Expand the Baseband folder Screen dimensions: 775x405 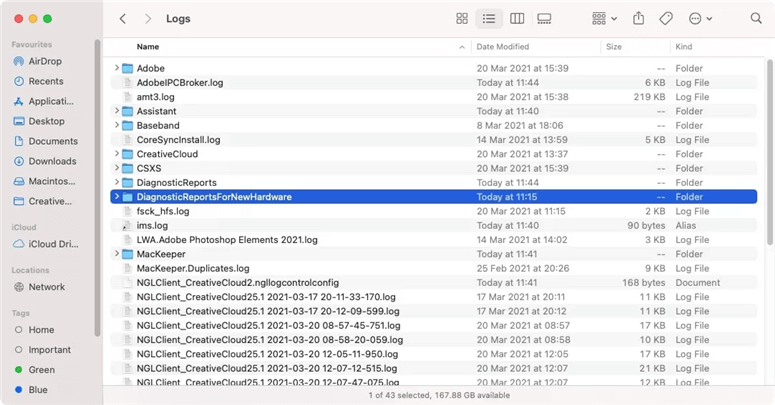tap(117, 125)
